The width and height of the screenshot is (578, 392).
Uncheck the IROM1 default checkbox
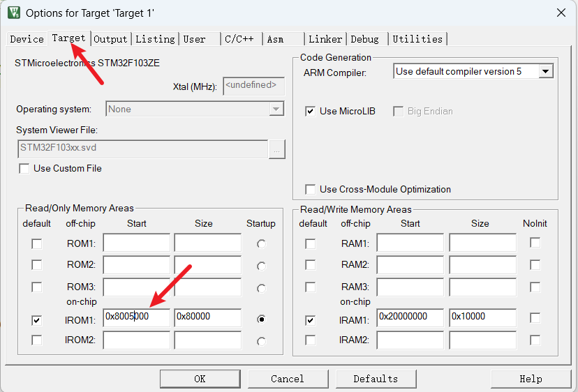[x=36, y=320]
